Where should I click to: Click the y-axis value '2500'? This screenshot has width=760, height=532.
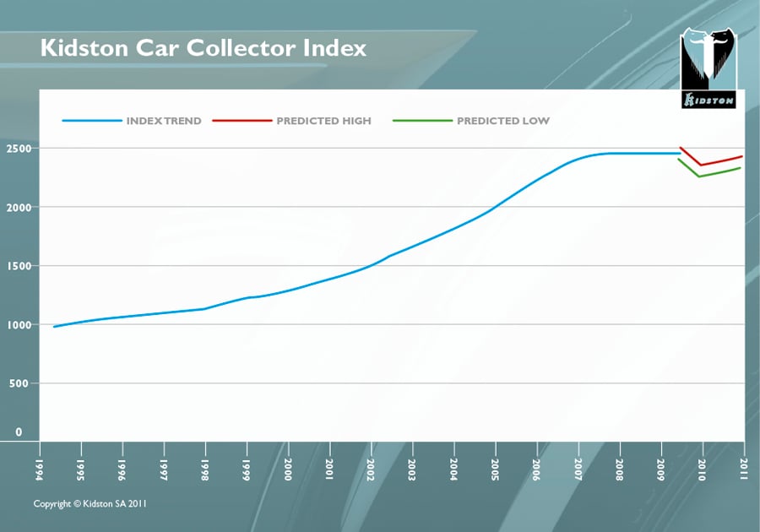point(19,149)
